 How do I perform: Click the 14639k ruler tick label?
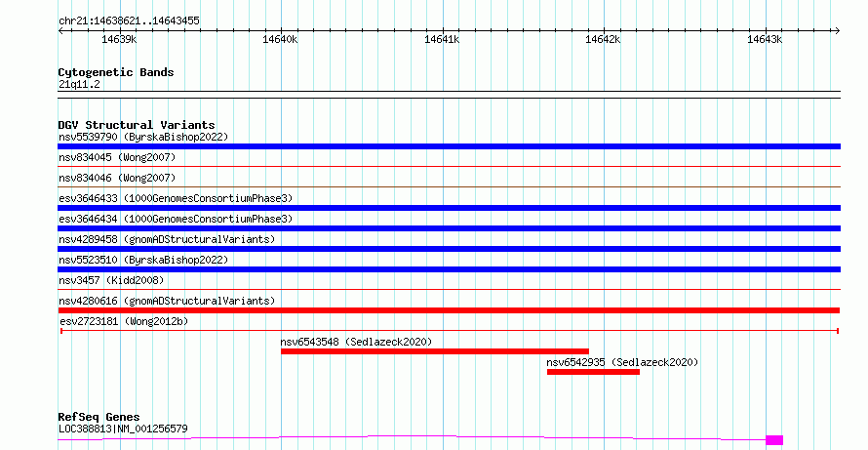(x=119, y=39)
